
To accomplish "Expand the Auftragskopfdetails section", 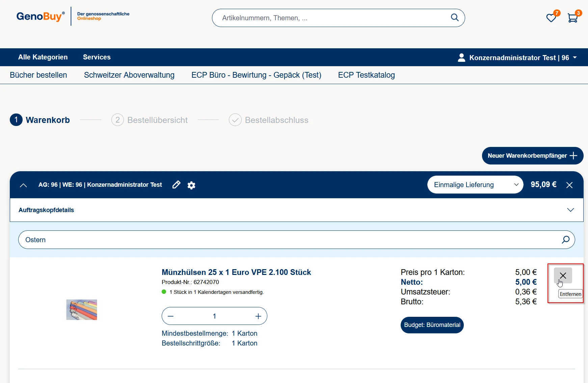I will point(570,210).
